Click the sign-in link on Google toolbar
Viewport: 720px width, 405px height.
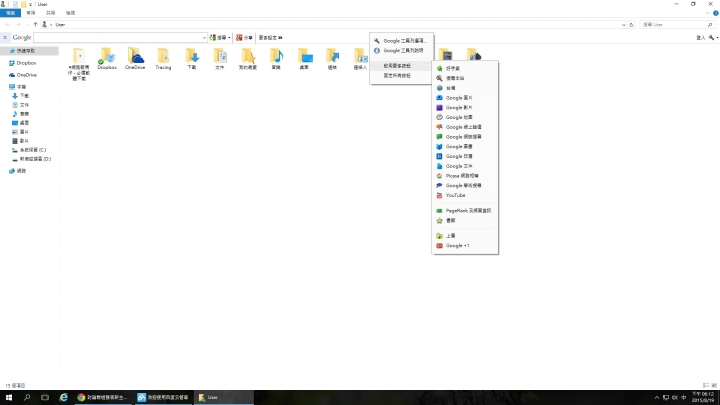pos(700,38)
